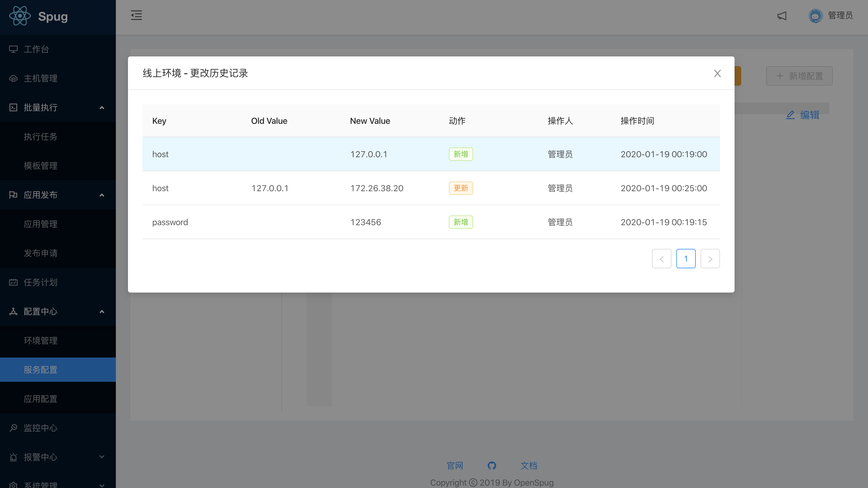The height and width of the screenshot is (488, 868).
Task: Go to previous page of history
Action: point(661,259)
